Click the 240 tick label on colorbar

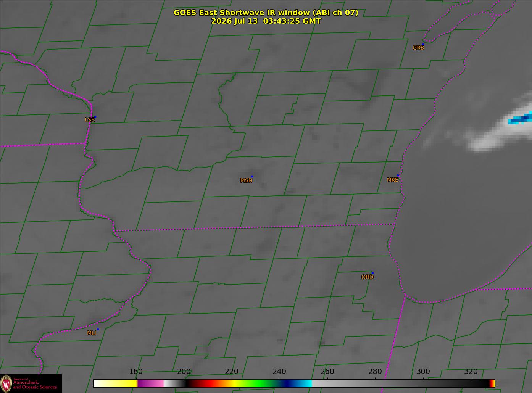click(279, 372)
